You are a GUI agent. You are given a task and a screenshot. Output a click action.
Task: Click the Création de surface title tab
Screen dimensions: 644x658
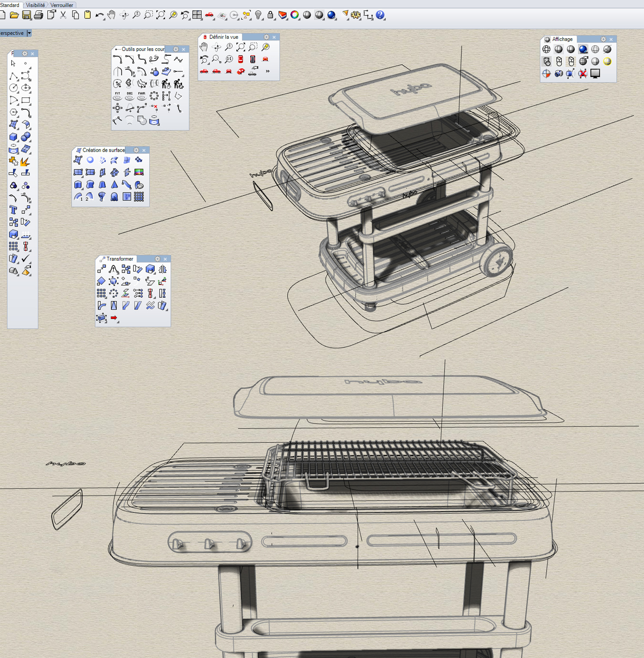[x=101, y=150]
